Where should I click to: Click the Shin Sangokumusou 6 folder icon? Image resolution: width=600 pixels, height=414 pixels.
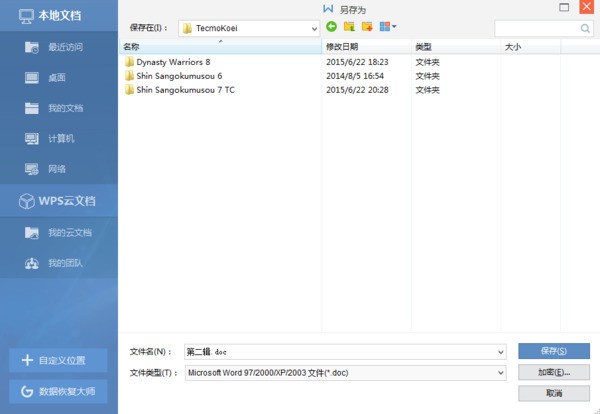click(x=129, y=75)
